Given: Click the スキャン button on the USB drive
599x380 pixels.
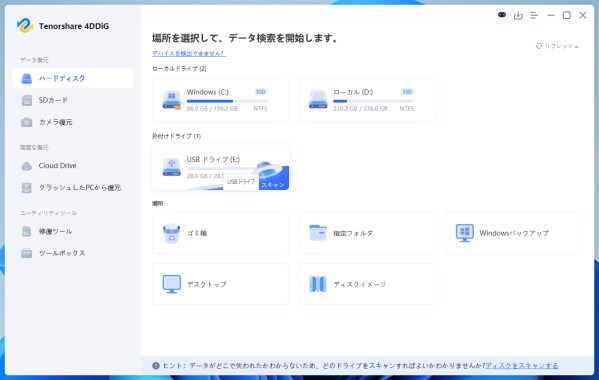Looking at the screenshot, I should (x=273, y=185).
